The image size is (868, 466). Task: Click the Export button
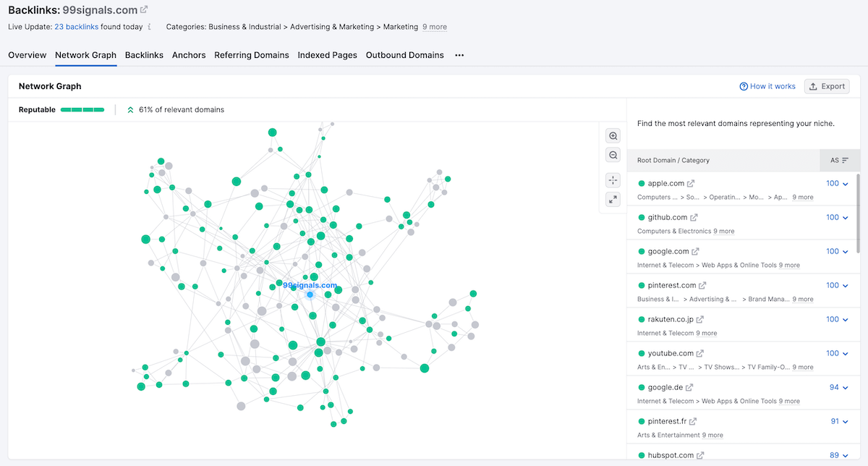826,86
